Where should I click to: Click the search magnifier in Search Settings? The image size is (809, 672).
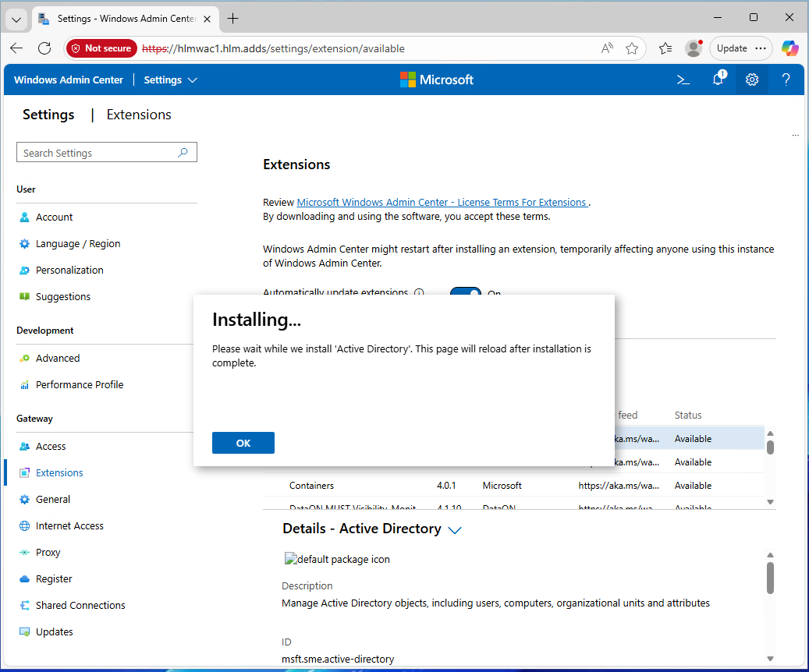point(183,153)
